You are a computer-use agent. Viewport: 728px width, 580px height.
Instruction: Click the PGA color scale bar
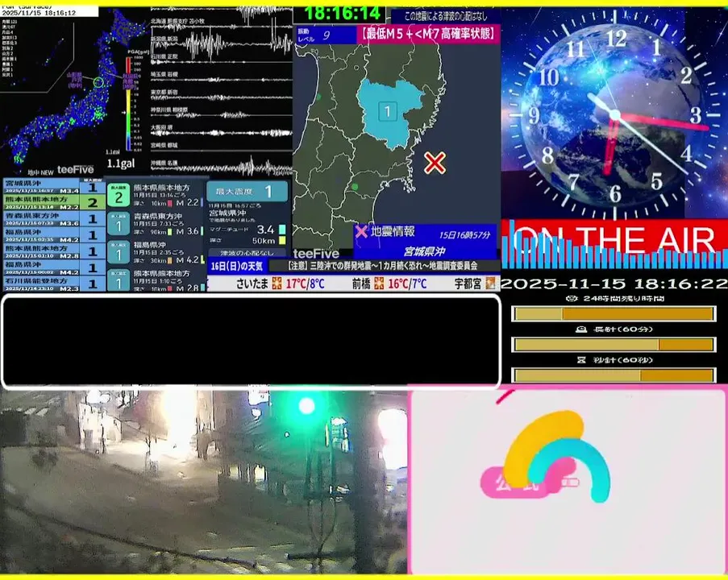129,105
